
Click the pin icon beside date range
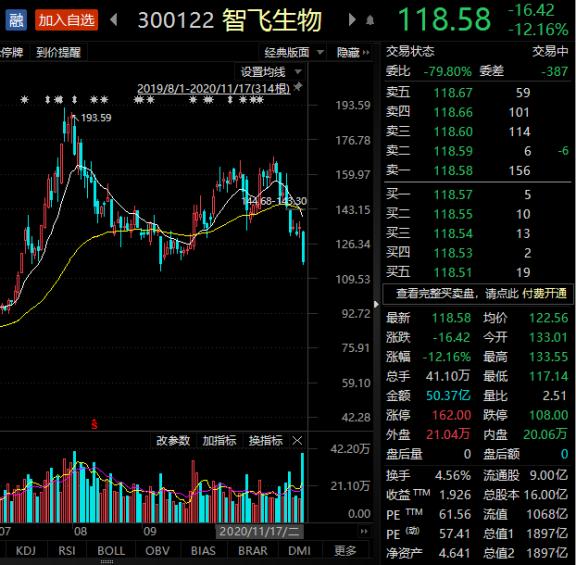tap(298, 87)
